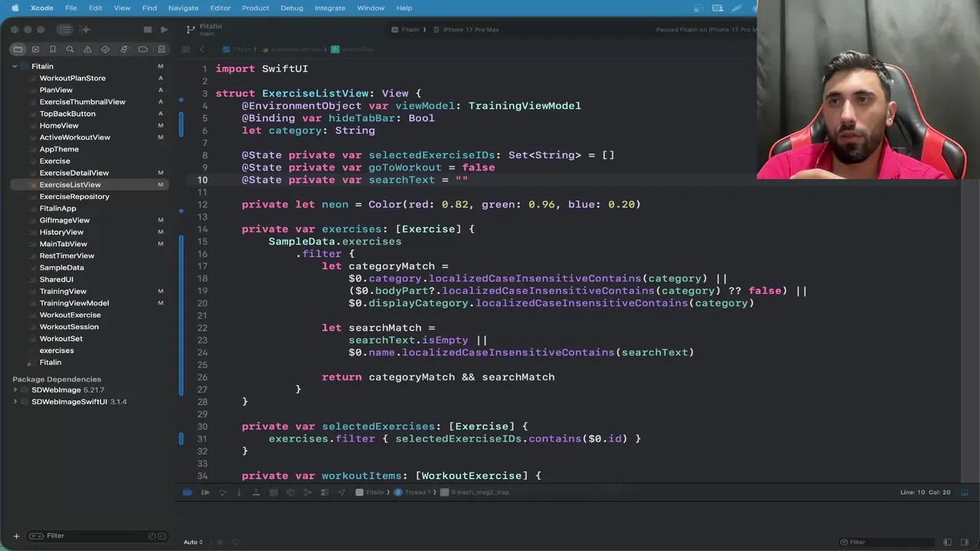
Task: Open SampleData file in navigator
Action: click(x=62, y=268)
